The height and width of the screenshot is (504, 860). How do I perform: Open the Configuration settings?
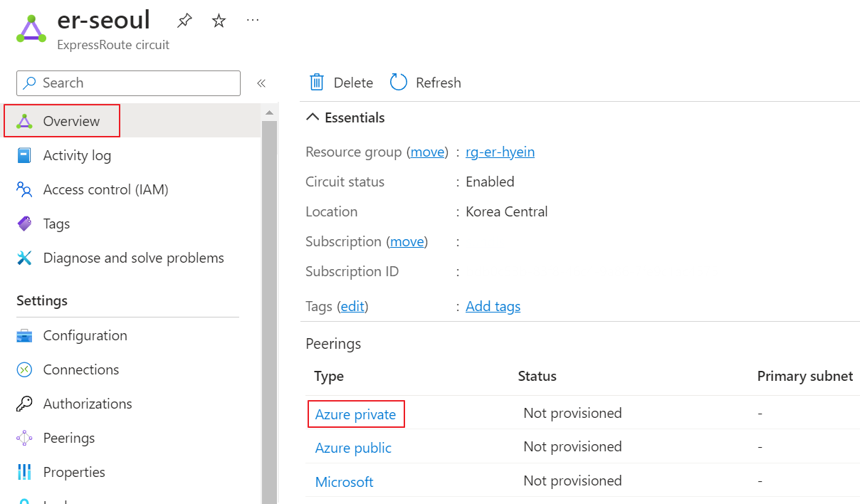point(85,335)
